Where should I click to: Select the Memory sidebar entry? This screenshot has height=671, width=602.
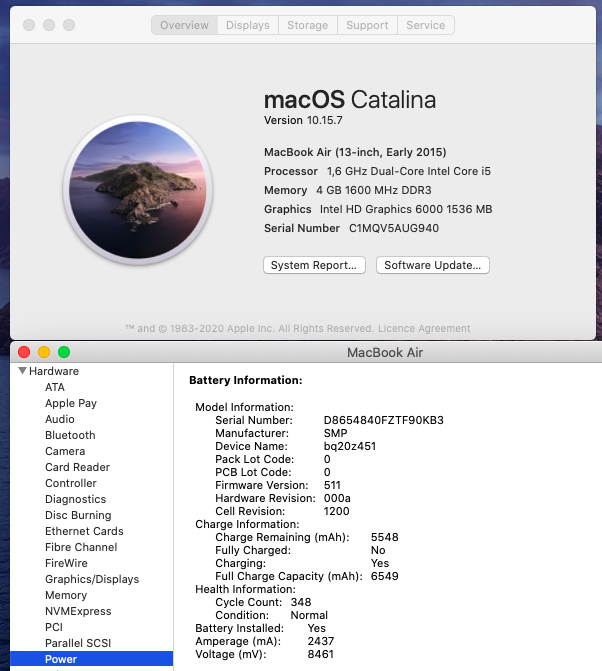point(66,595)
